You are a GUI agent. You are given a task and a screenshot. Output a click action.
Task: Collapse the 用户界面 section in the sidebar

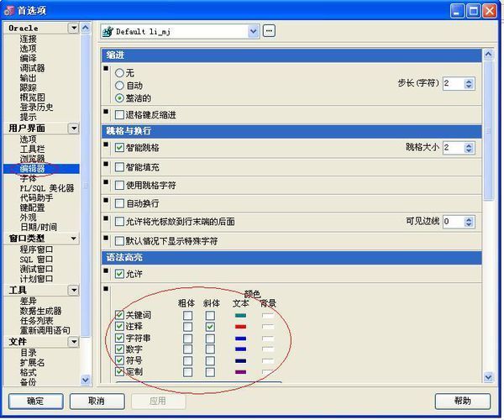point(74,129)
